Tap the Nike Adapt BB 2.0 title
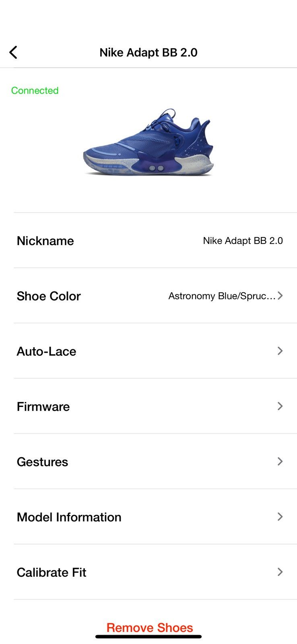Image resolution: width=297 pixels, height=644 pixels. 148,52
